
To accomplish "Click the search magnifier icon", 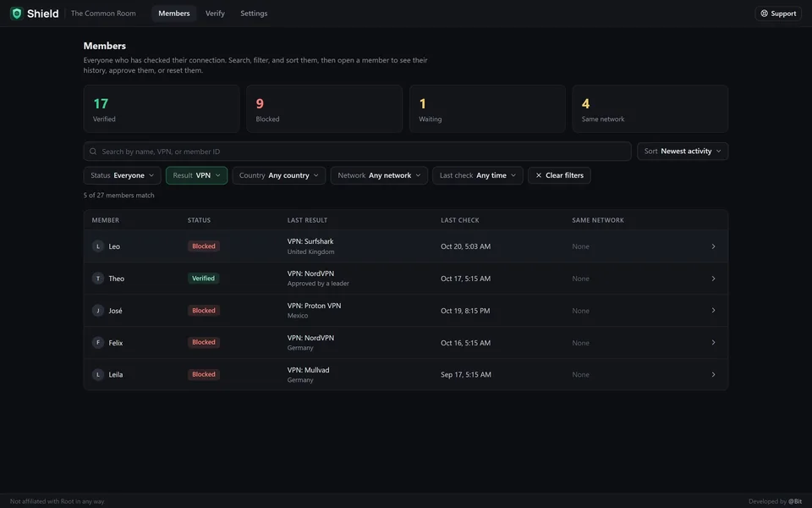I will pyautogui.click(x=93, y=152).
